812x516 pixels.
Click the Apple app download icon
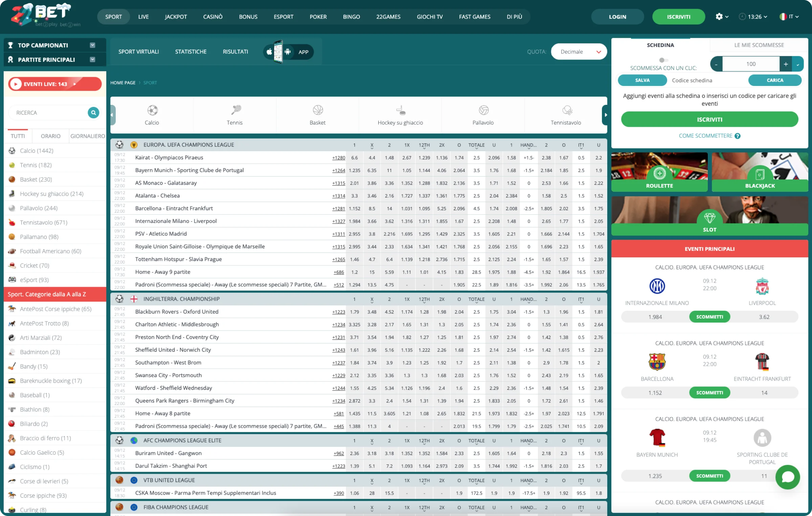tap(269, 52)
